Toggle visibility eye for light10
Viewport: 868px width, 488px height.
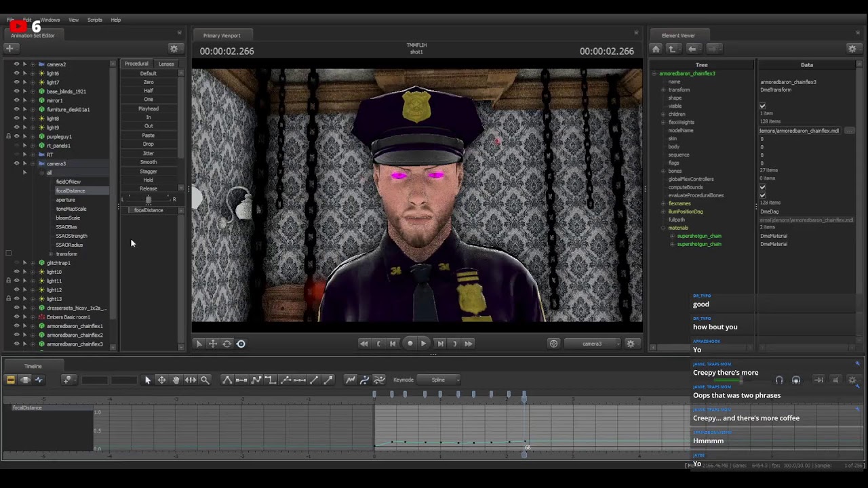coord(16,272)
